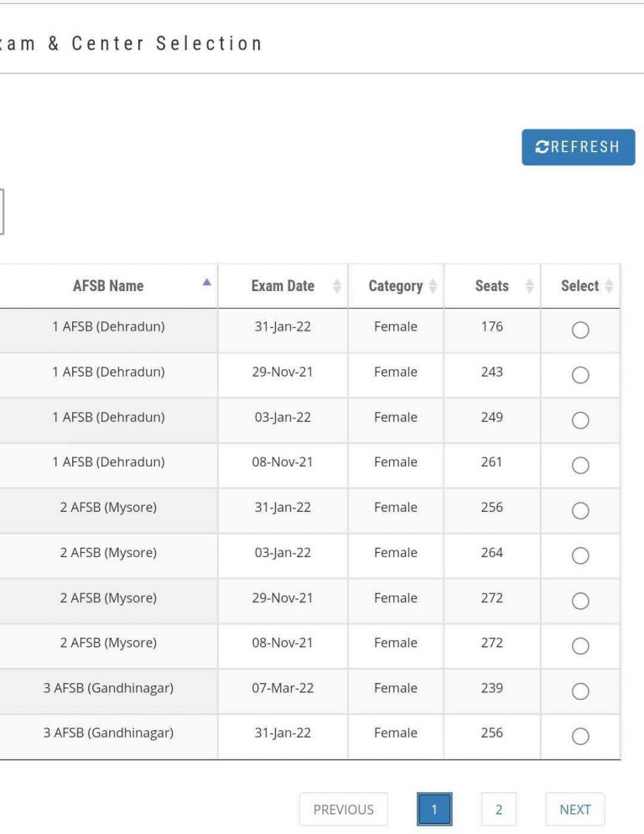Select Dehradun 31-Jan-22 radio button
The image size is (644, 834).
coord(580,331)
